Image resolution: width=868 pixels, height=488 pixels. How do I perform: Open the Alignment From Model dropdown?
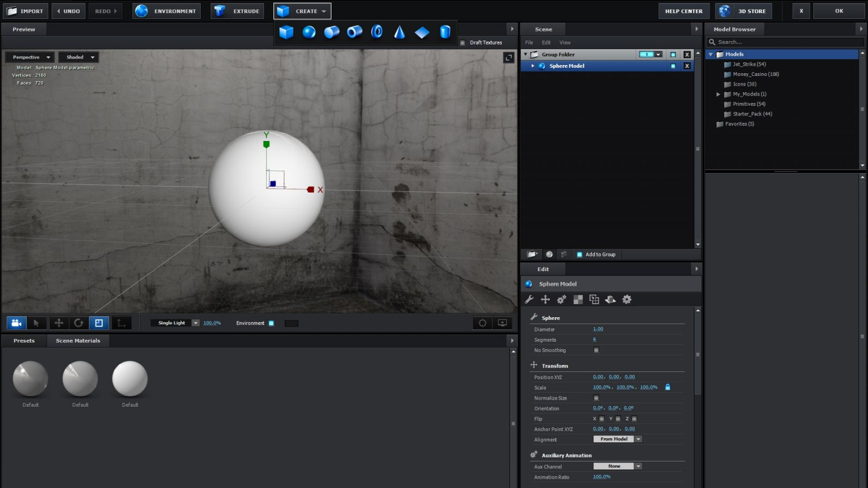coord(617,439)
